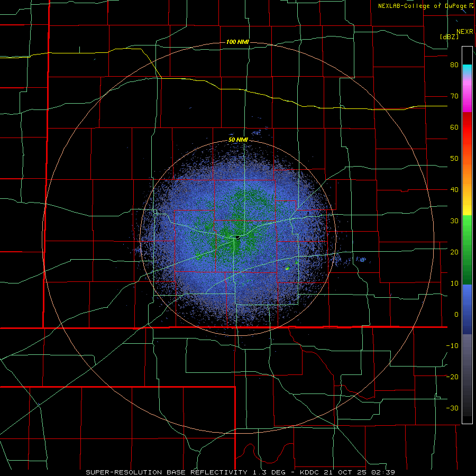Click the 50 value on the dBZ scale
This screenshot has width=476, height=476.
tap(454, 159)
